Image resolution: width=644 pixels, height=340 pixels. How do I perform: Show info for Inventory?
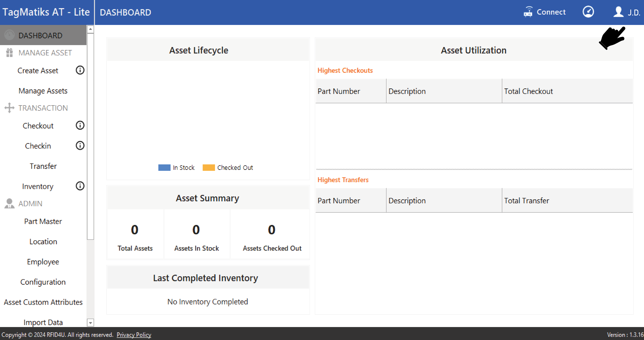(80, 186)
